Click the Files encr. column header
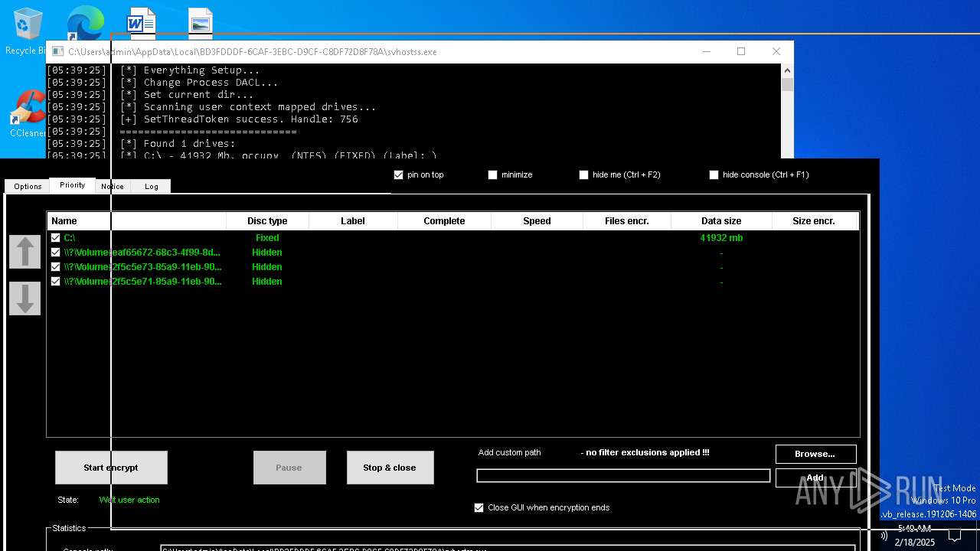 point(626,221)
